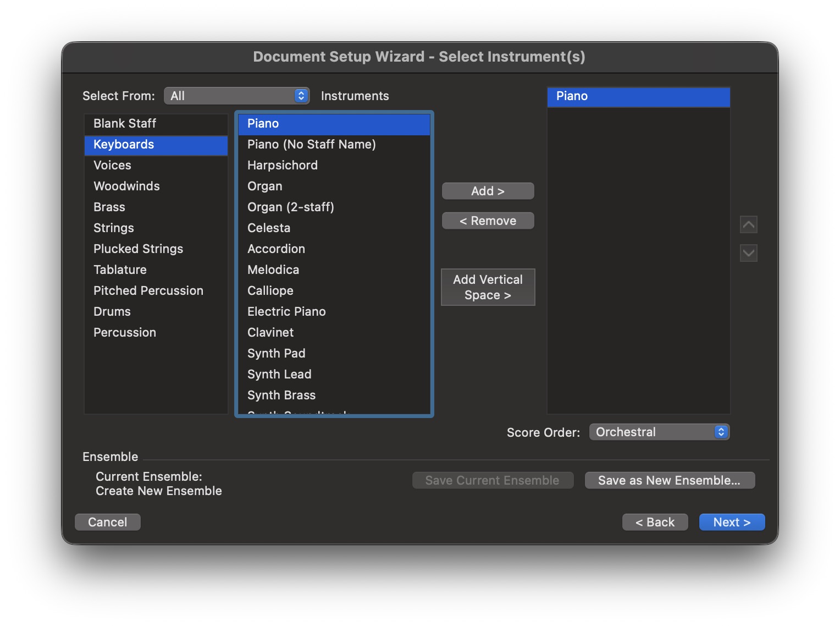Open the Score Order dropdown

coord(659,432)
